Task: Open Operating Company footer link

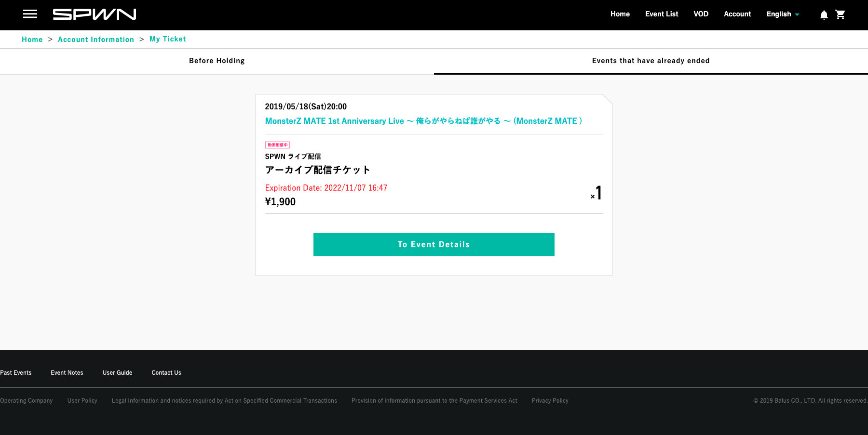Action: click(x=27, y=401)
